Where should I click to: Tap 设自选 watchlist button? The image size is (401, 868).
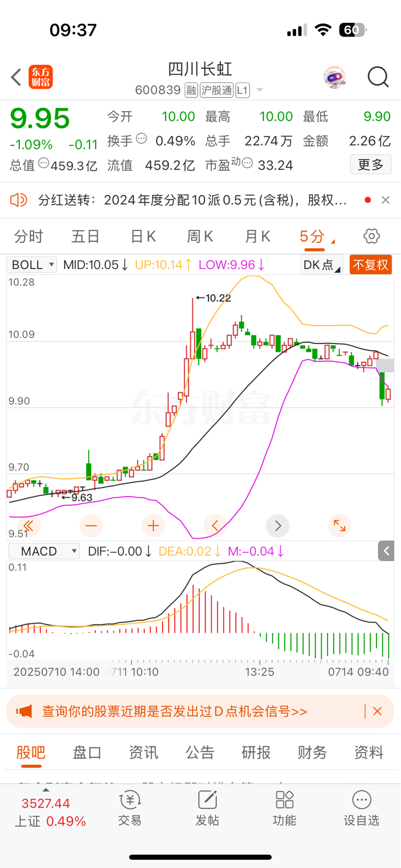pyautogui.click(x=361, y=809)
